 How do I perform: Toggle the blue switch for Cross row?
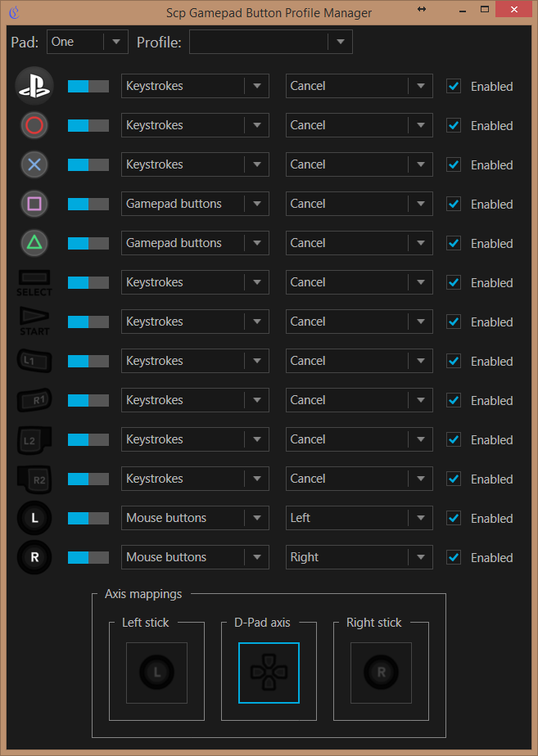[x=88, y=165]
